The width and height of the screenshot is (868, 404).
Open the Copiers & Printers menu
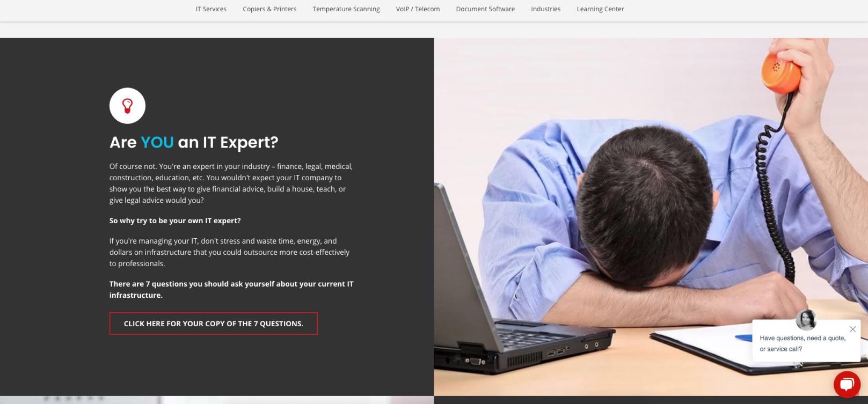[x=269, y=9]
